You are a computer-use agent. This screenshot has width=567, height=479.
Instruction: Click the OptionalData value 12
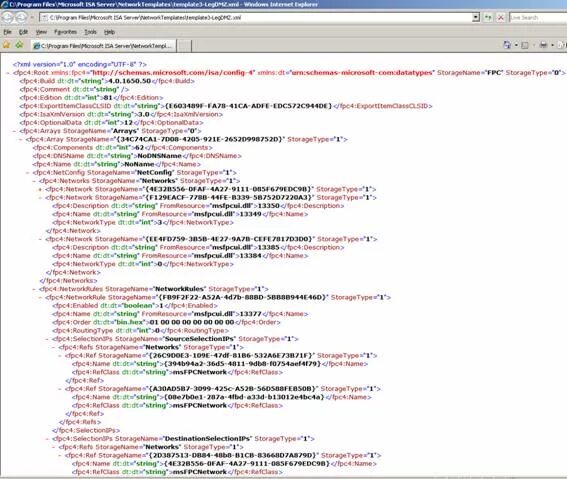click(x=128, y=123)
